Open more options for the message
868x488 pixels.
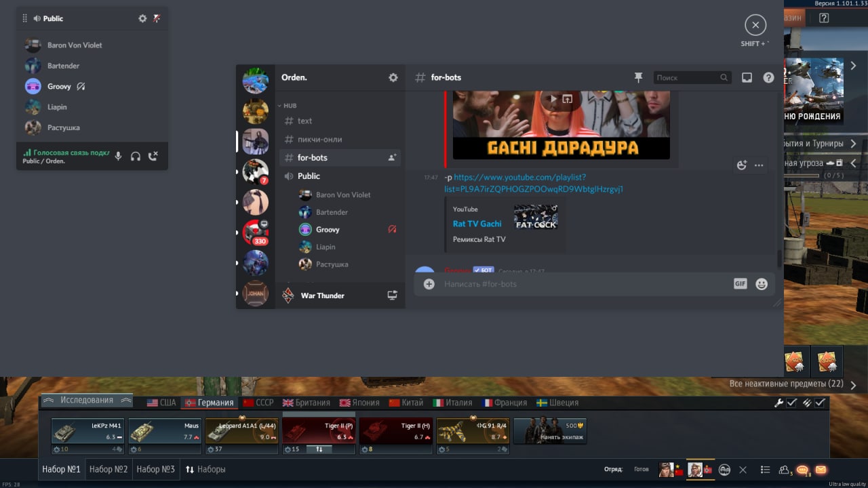759,165
